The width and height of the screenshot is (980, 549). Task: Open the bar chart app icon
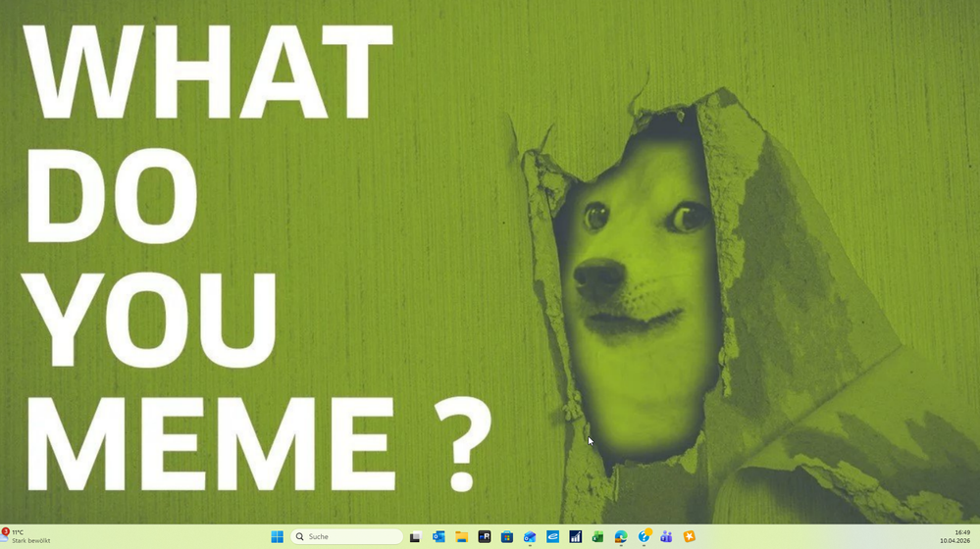(575, 536)
